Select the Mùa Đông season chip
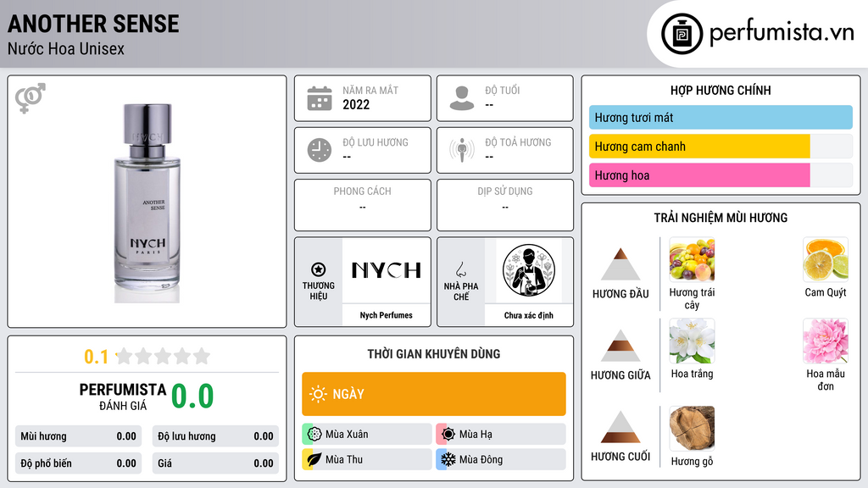Image resolution: width=868 pixels, height=488 pixels. pos(501,459)
